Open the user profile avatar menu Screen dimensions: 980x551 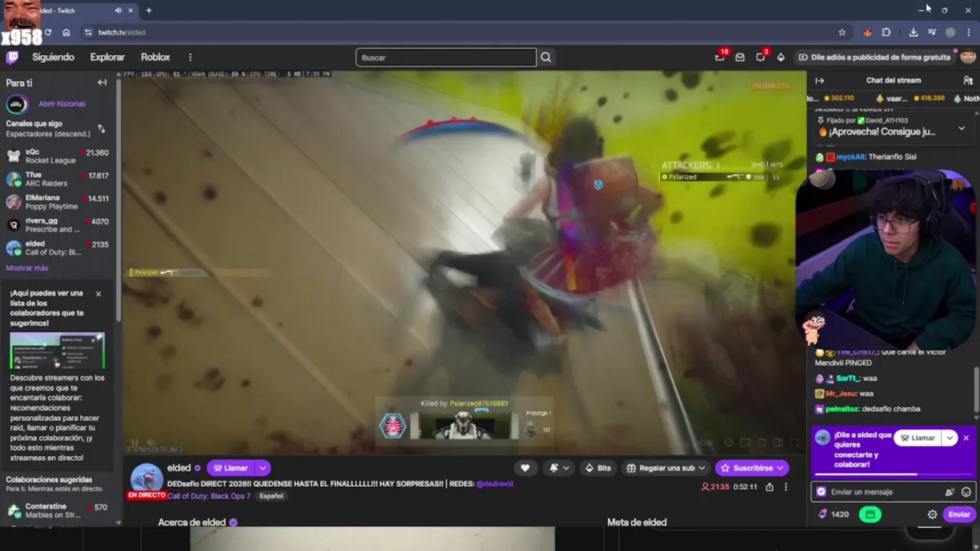968,57
